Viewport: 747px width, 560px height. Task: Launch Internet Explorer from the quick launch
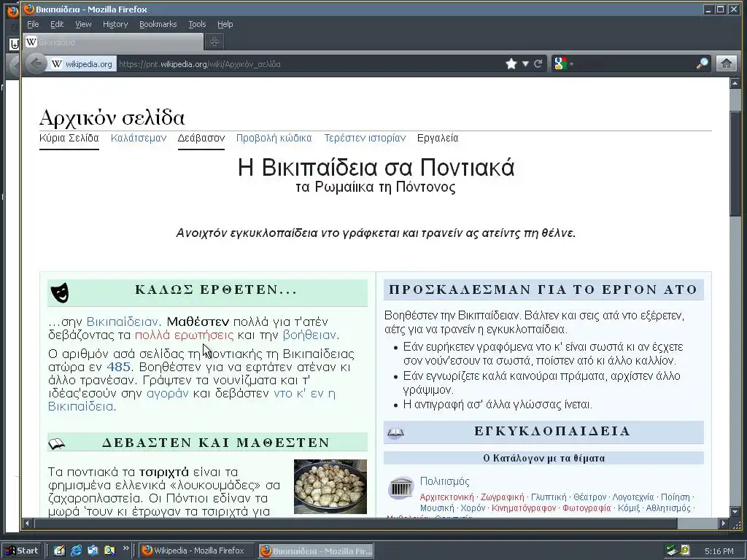(76, 551)
